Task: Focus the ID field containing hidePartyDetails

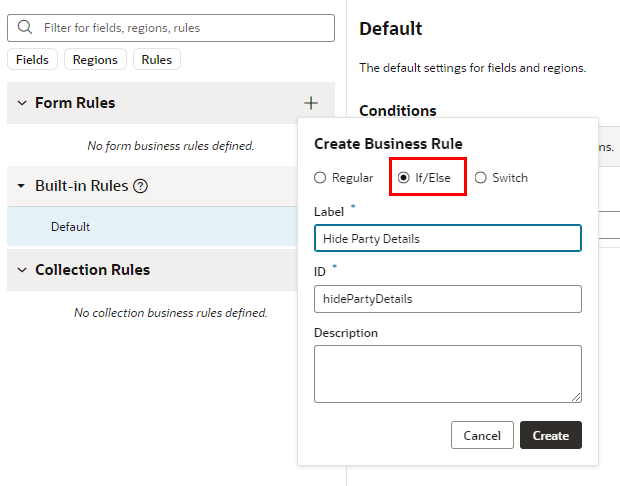Action: click(447, 299)
